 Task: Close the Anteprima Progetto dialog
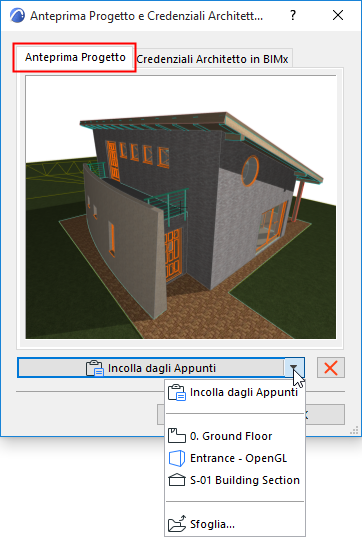338,15
